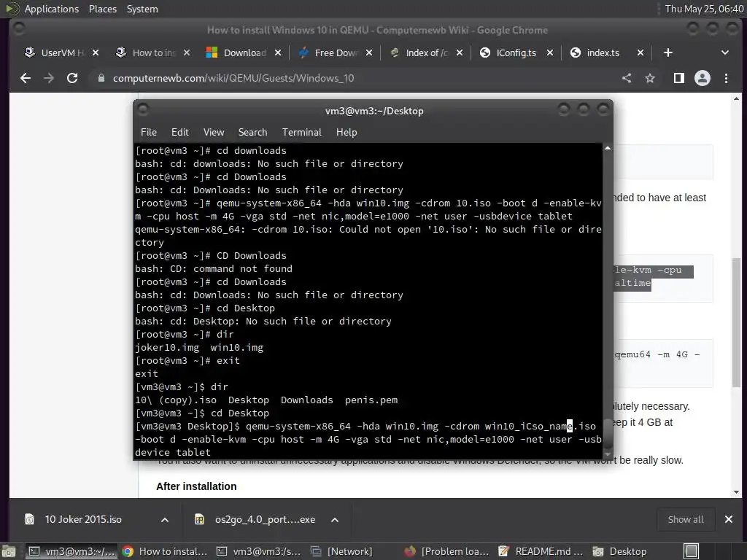
Task: Click terminal window menu button in titlebar
Action: click(x=143, y=110)
